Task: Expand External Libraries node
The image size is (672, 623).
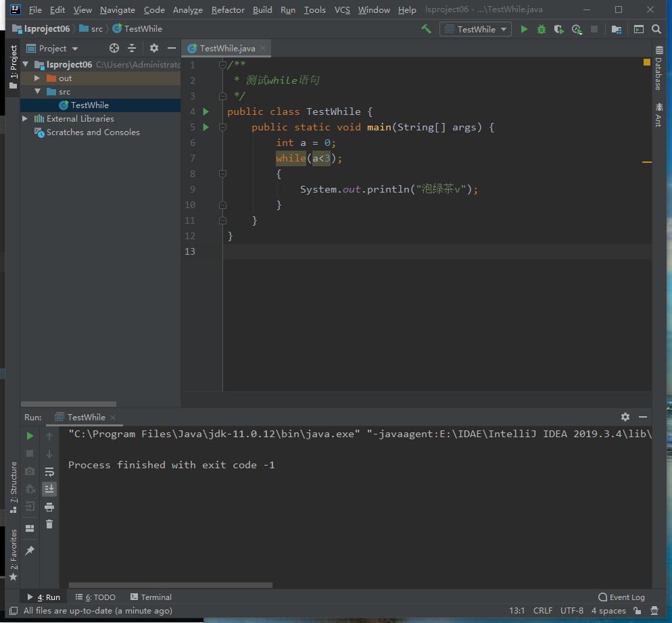Action: (x=25, y=118)
